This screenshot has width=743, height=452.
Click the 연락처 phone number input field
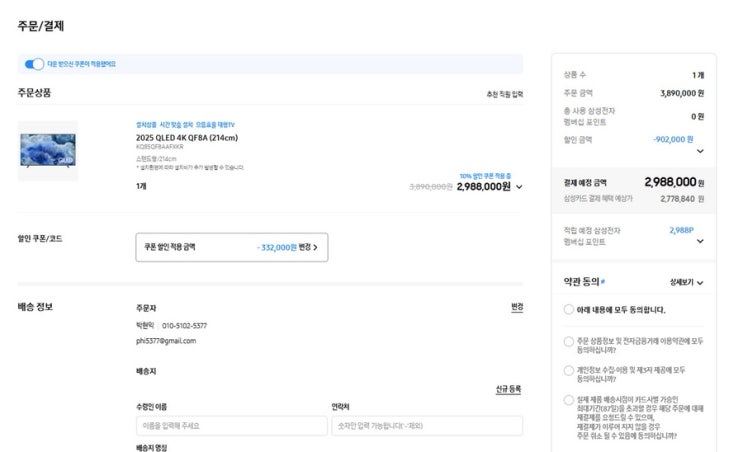tap(427, 425)
